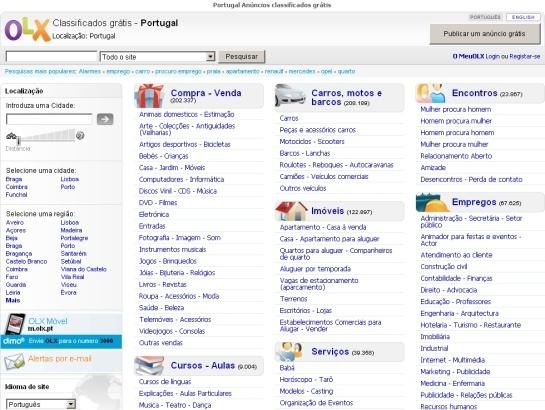The height and width of the screenshot is (410, 545).
Task: Click the Pesquisar button
Action: click(x=242, y=57)
